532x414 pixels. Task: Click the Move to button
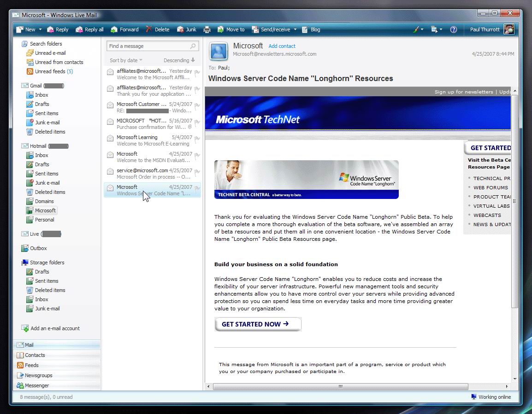click(x=231, y=29)
